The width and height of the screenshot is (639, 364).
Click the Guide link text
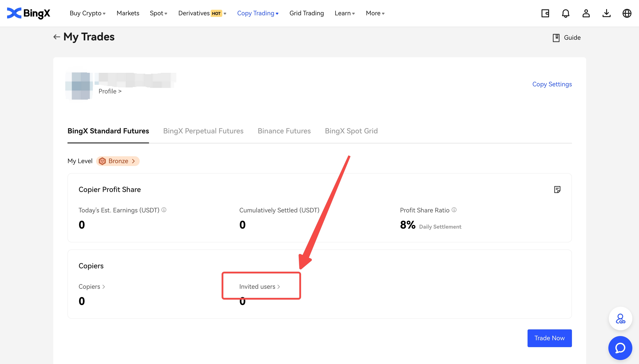point(572,38)
